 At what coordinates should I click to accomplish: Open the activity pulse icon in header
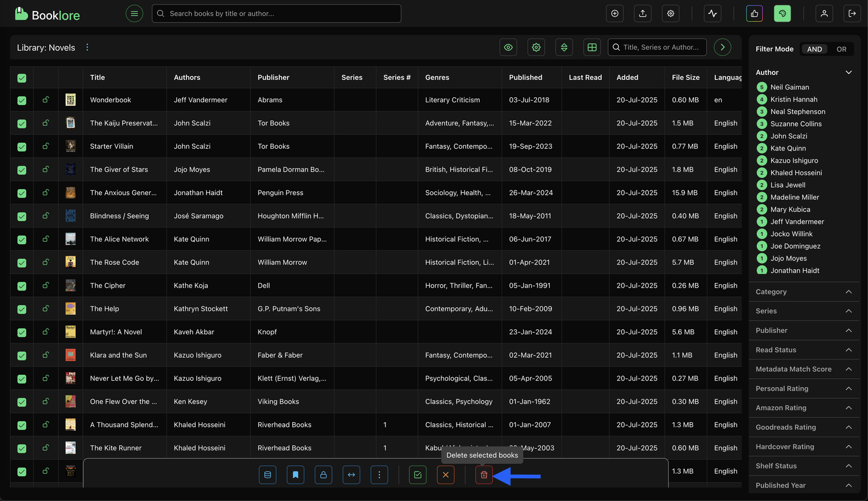pyautogui.click(x=712, y=13)
